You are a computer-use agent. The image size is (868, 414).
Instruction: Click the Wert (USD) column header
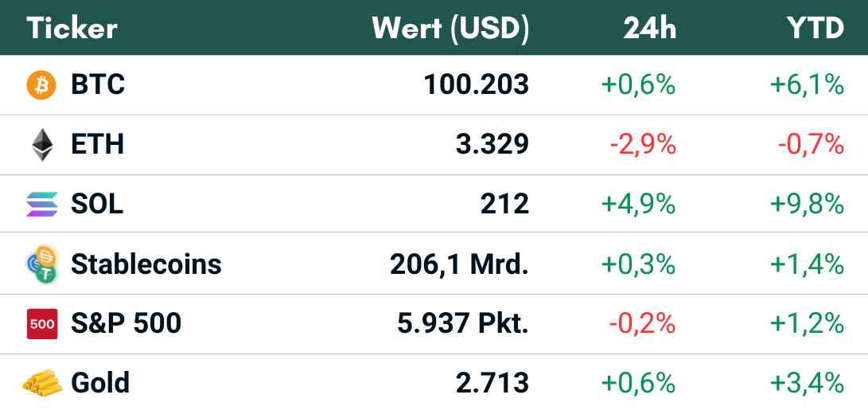coord(450,29)
